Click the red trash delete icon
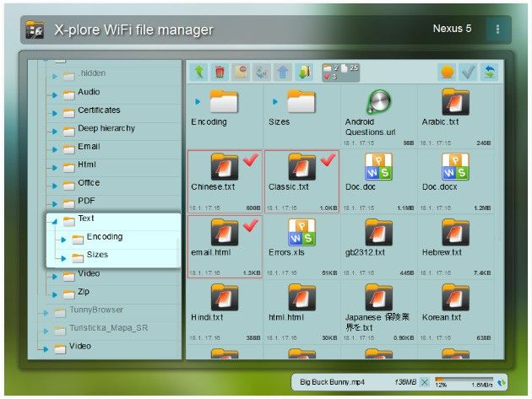This screenshot has height=399, width=532. (220, 72)
